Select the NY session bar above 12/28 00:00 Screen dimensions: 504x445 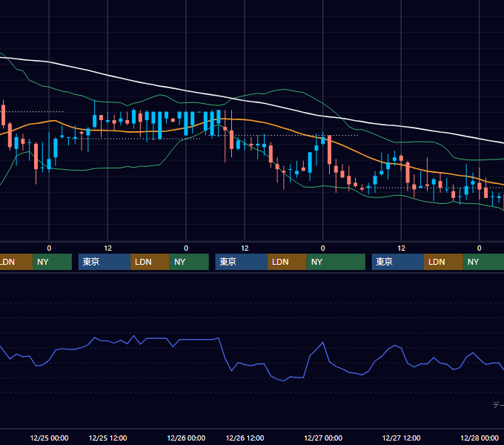483,262
